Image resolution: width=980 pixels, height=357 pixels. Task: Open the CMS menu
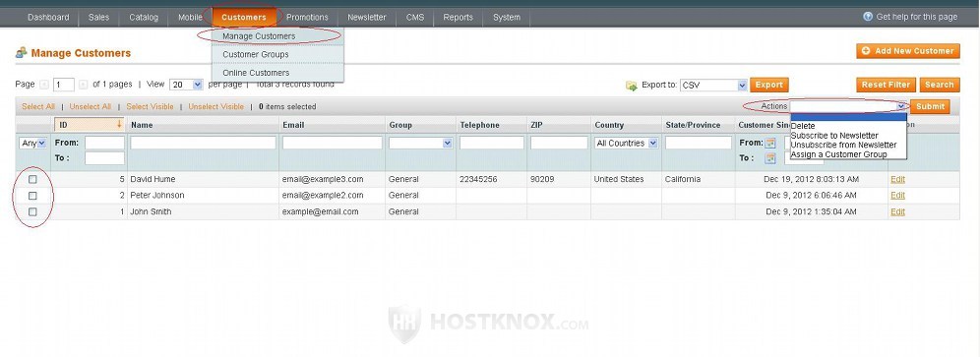pos(415,18)
